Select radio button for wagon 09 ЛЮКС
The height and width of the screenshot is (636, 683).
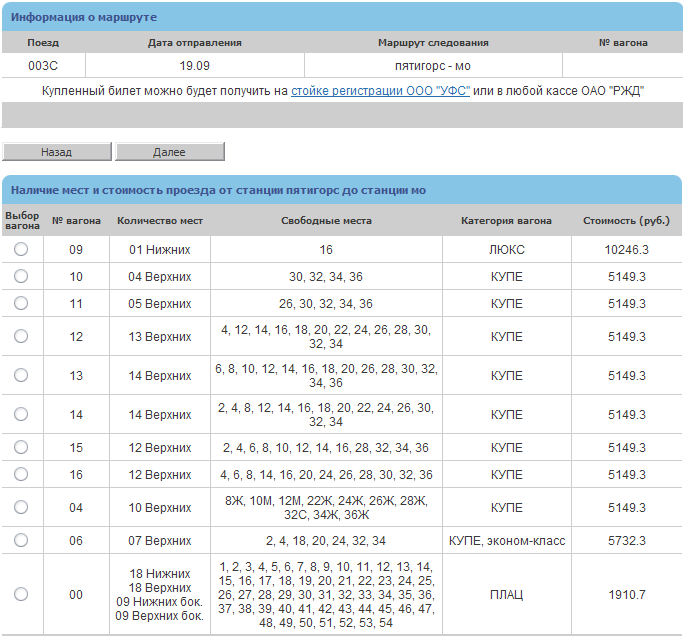pyautogui.click(x=21, y=249)
